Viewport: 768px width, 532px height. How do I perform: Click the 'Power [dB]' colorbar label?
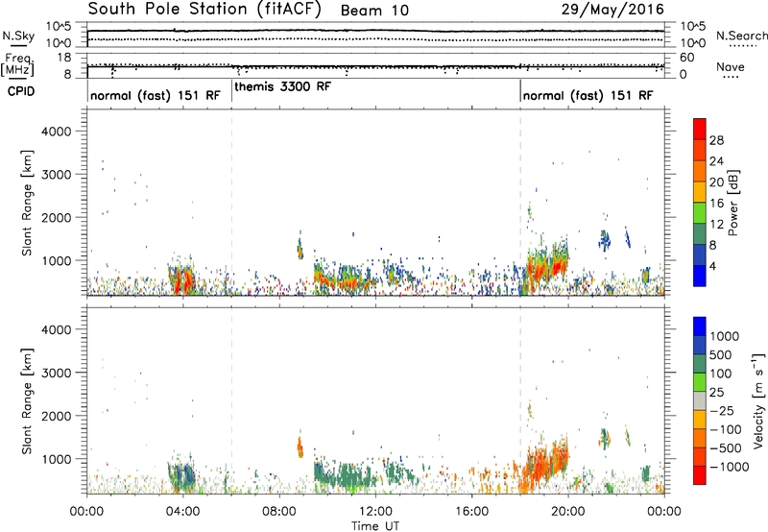pos(733,203)
